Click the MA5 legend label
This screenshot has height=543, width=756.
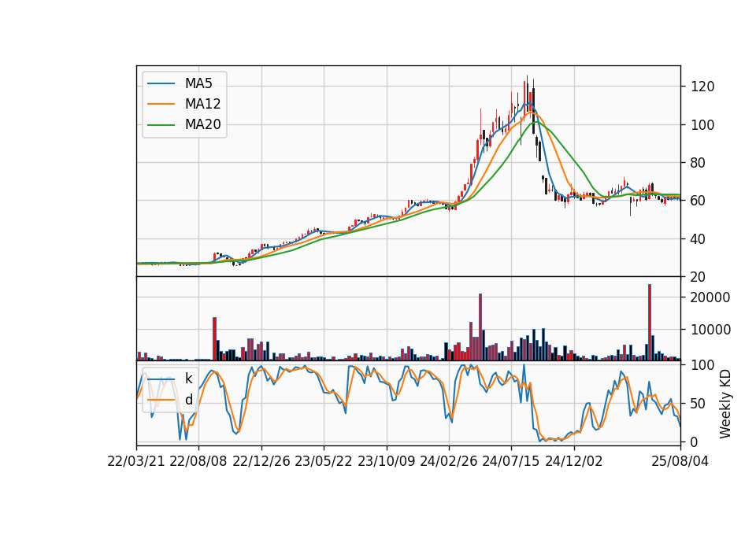pyautogui.click(x=198, y=83)
